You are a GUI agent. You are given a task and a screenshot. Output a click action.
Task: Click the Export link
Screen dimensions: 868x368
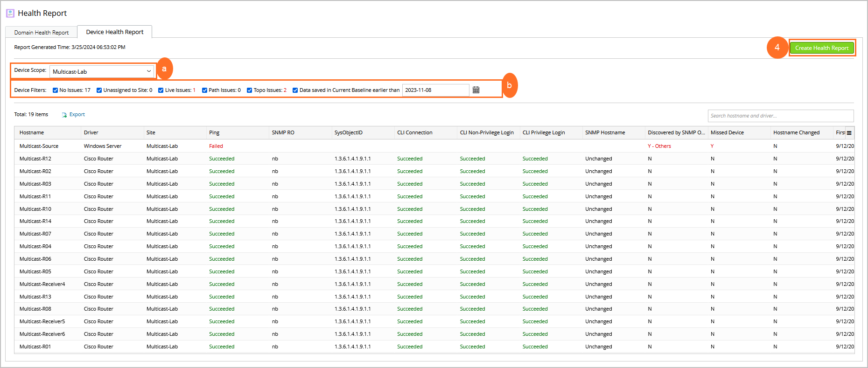pos(77,114)
